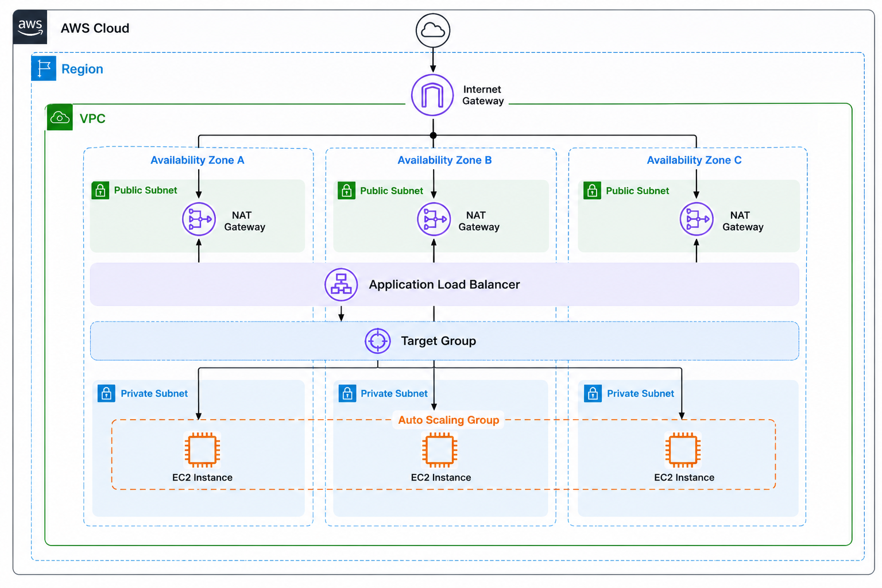Click the Target Group crosshair icon

378,341
